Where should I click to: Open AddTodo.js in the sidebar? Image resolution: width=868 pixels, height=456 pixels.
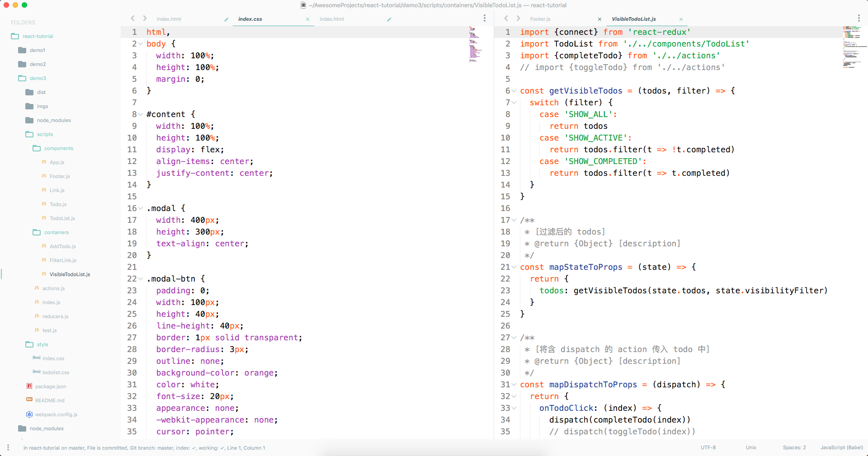pyautogui.click(x=63, y=246)
